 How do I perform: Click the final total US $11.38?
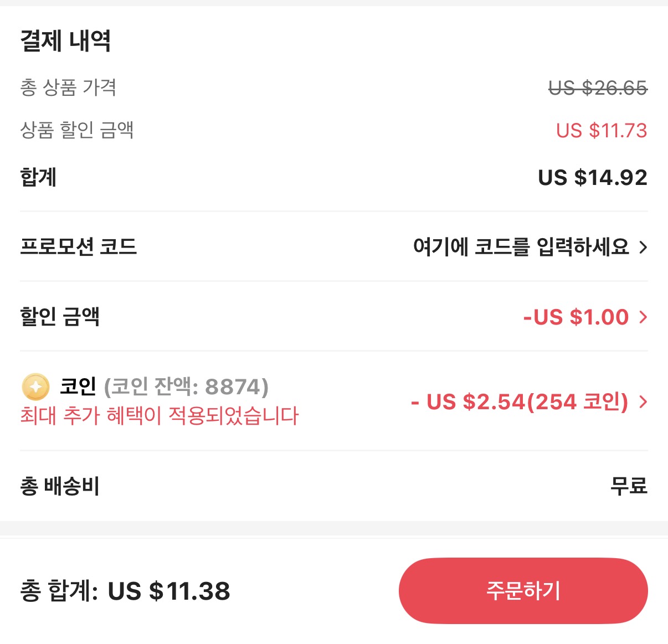(x=169, y=591)
